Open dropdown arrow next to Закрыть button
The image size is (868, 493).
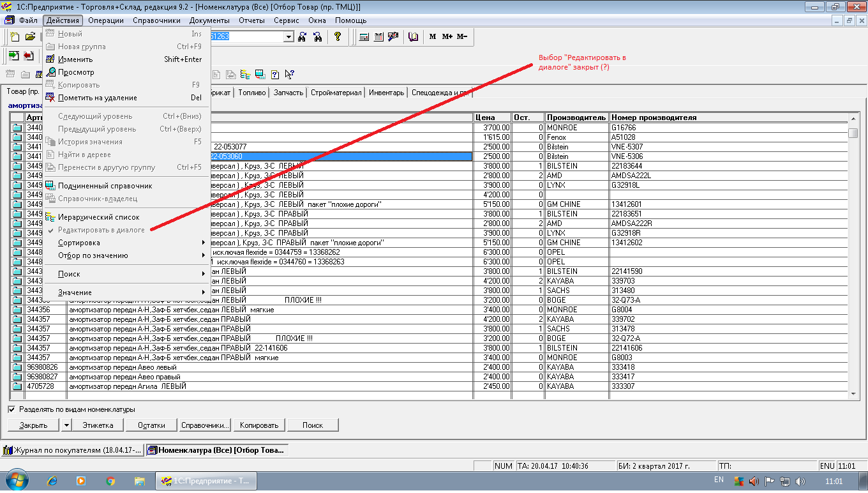click(x=66, y=425)
